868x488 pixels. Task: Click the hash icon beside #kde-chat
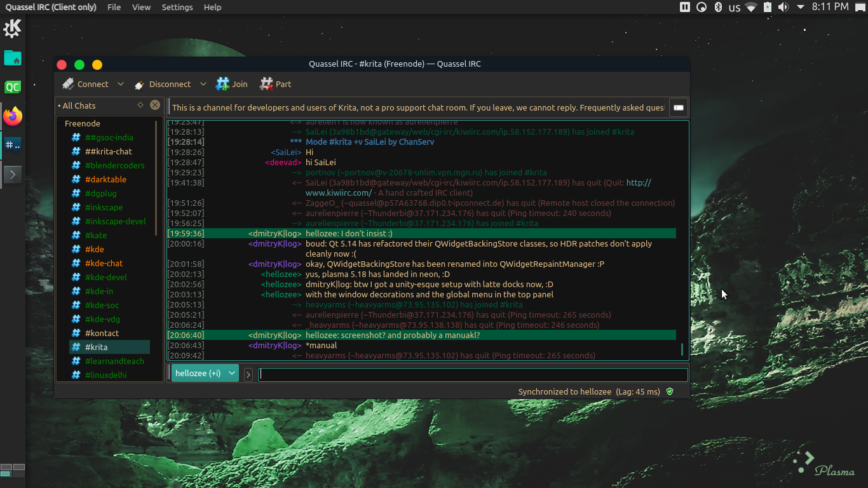[76, 263]
